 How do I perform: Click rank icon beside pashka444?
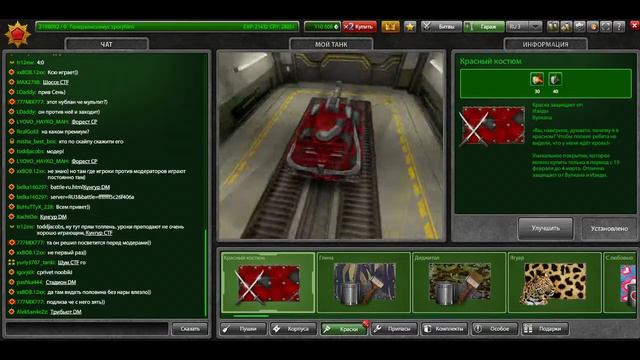tap(11, 282)
